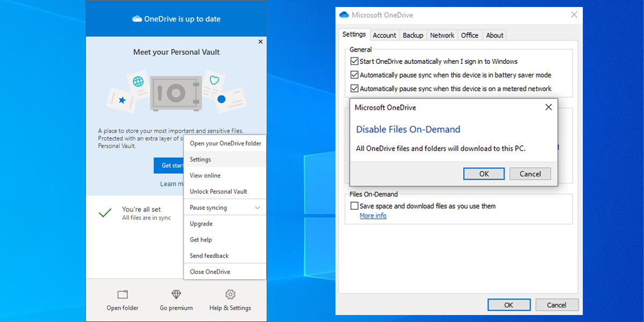
Task: Toggle Start OneDrive automatically when I sign in
Action: click(x=354, y=61)
